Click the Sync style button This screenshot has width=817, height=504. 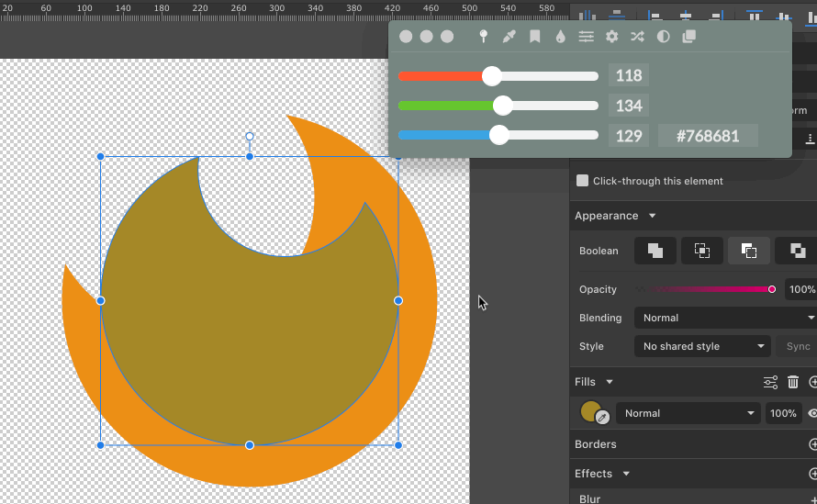click(x=797, y=346)
